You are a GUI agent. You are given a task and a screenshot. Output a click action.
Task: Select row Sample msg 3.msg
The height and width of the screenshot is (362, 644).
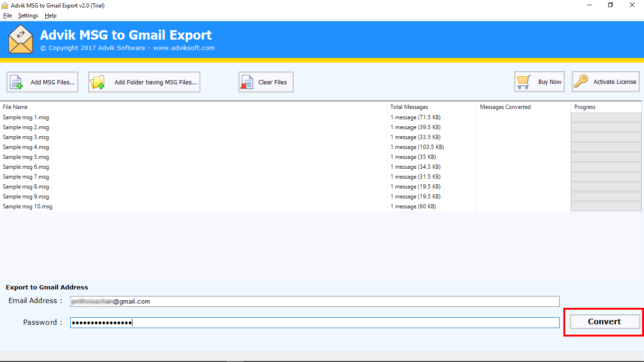click(321, 137)
